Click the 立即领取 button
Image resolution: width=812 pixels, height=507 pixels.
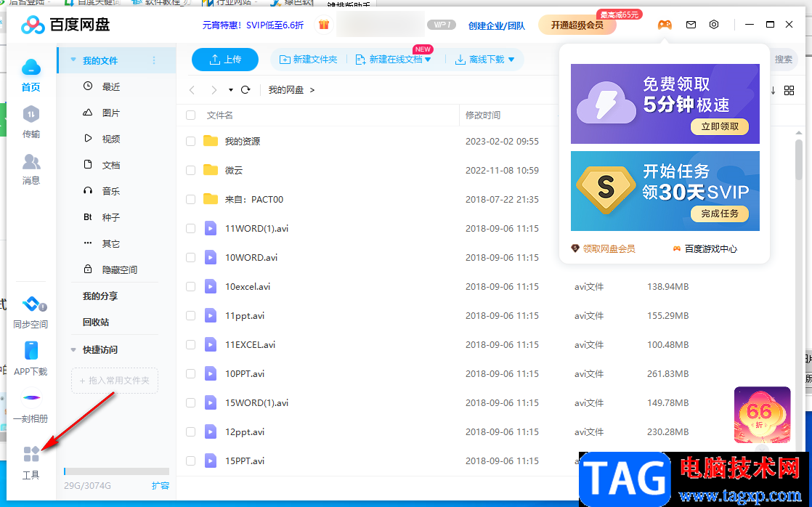720,126
